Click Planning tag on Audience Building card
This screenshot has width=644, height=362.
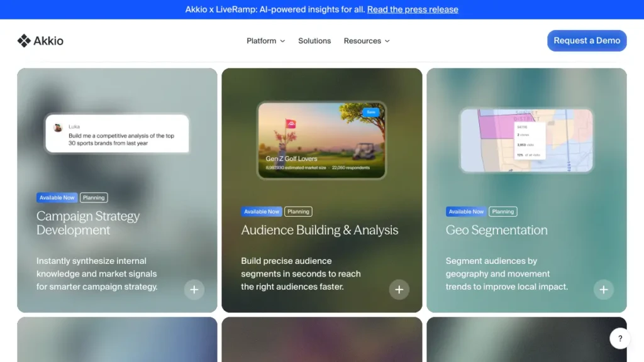tap(298, 211)
